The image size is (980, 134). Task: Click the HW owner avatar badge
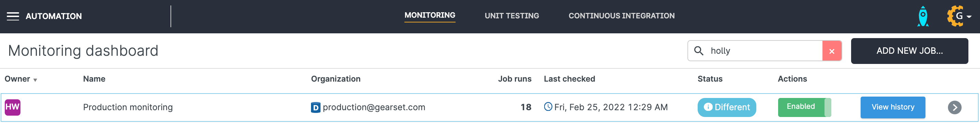[13, 107]
